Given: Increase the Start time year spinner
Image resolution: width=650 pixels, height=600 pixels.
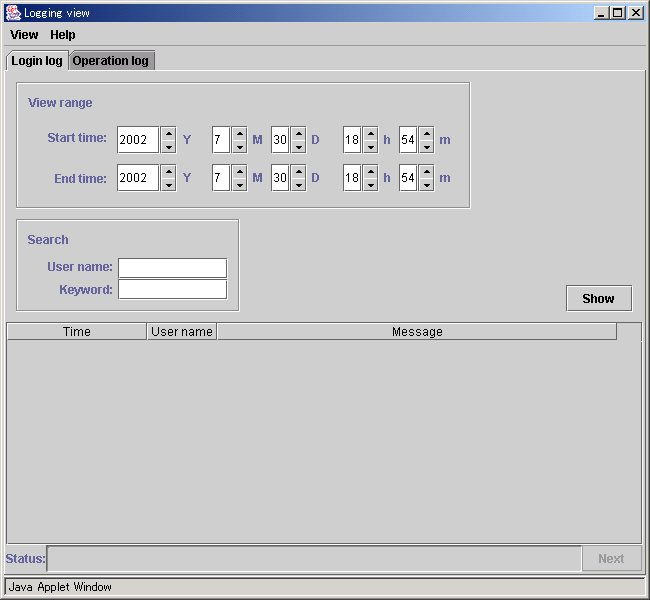Looking at the screenshot, I should click(x=168, y=134).
